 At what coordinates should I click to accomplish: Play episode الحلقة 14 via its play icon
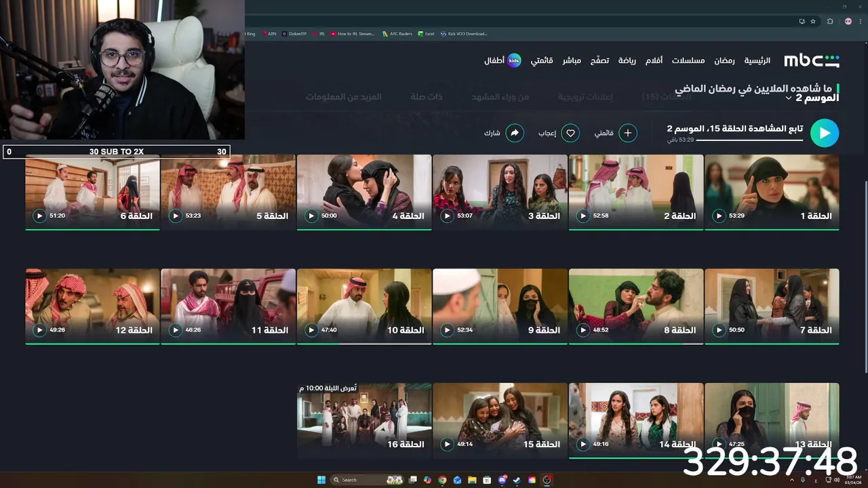(x=583, y=444)
